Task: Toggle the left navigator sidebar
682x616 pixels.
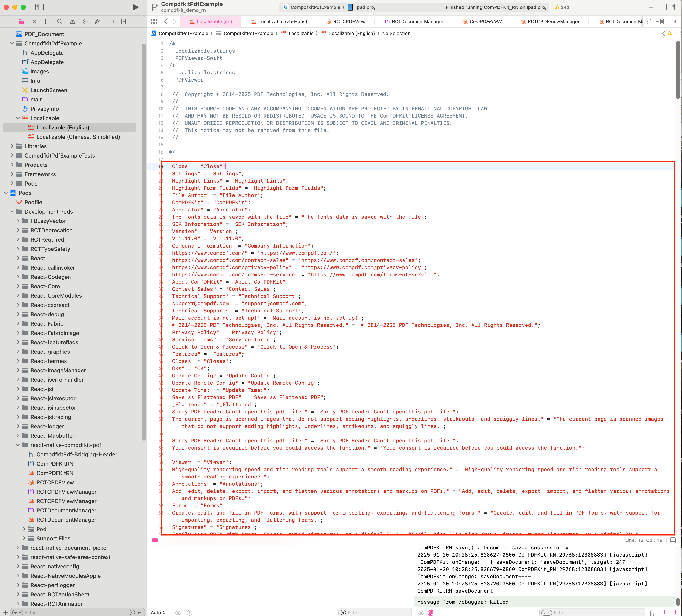Action: tap(39, 7)
